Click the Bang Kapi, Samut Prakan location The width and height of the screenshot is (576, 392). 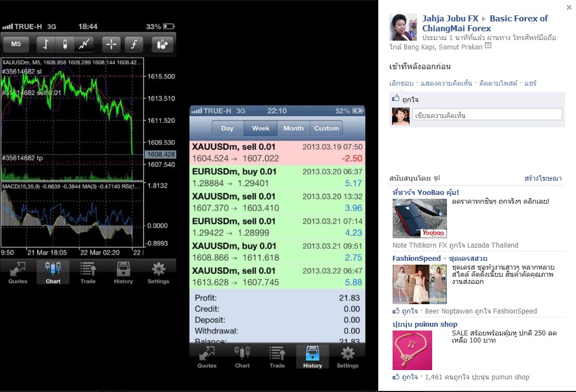pyautogui.click(x=443, y=47)
